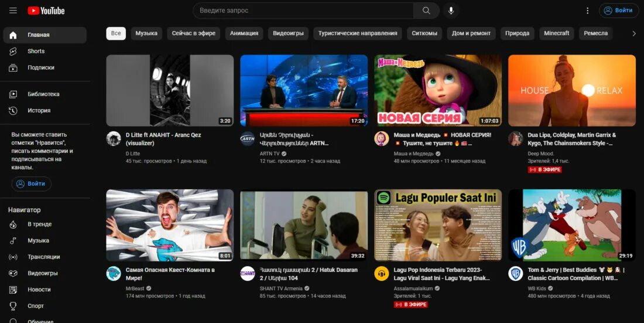The image size is (644, 323).
Task: Click В ЭФИРЕ badge under Deep Mood
Action: click(x=544, y=169)
